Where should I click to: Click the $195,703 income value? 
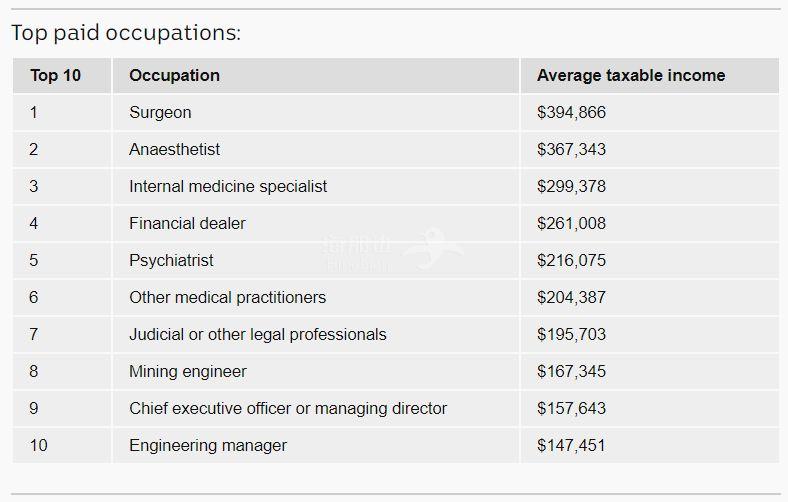click(571, 335)
